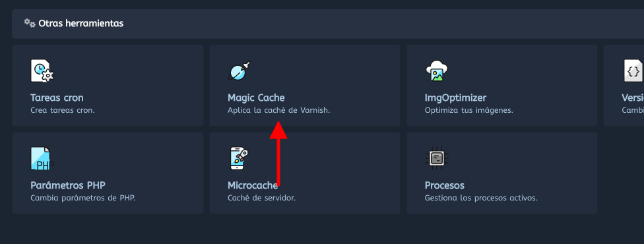Select the Microcache title text
644x244 pixels.
(253, 185)
